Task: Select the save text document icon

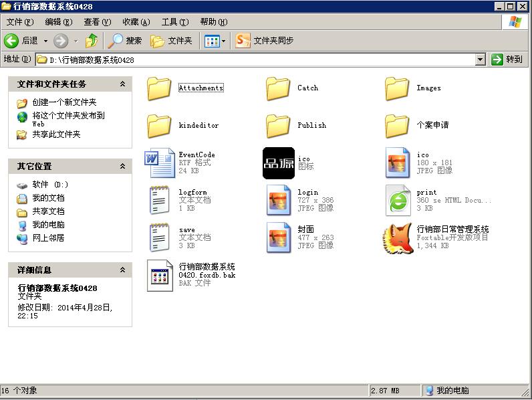Action: 159,237
